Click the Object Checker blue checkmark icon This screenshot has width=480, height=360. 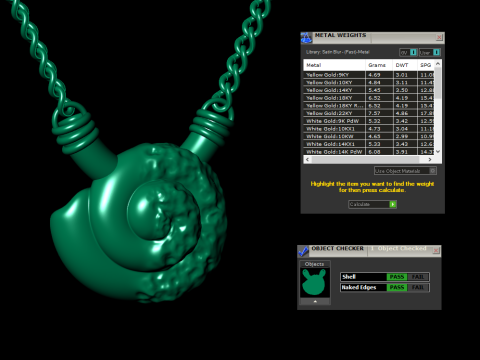[x=303, y=251]
